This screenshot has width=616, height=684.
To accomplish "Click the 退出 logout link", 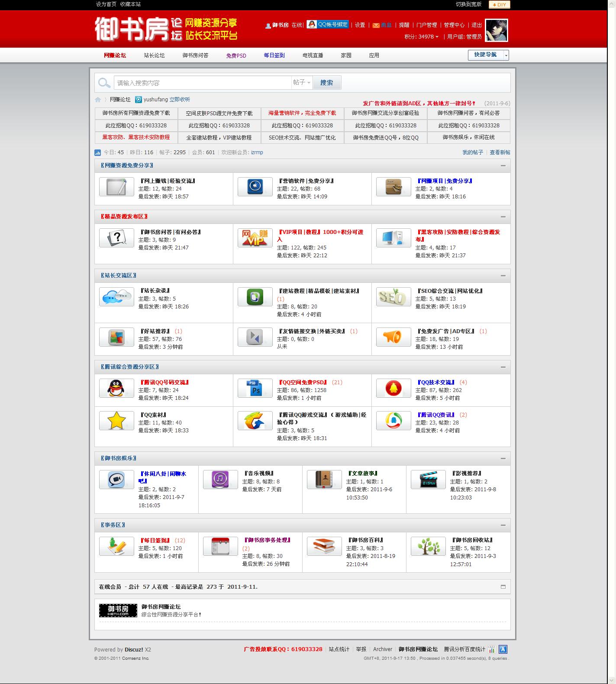I will click(x=477, y=25).
